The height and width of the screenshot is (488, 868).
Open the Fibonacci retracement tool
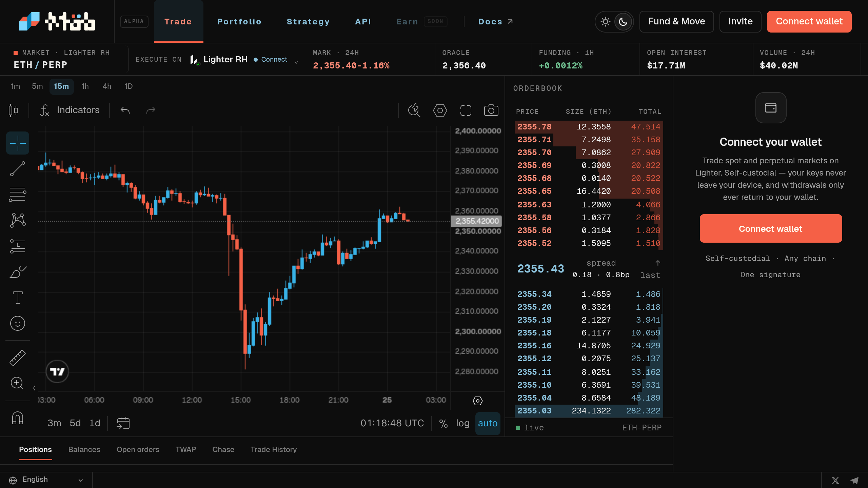click(18, 195)
